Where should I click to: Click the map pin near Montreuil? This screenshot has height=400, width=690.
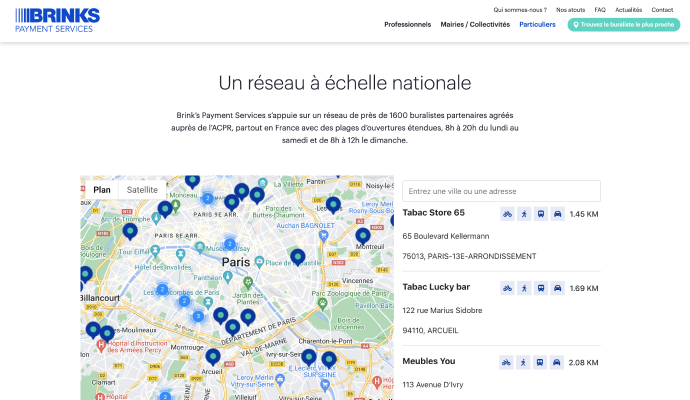pos(362,237)
